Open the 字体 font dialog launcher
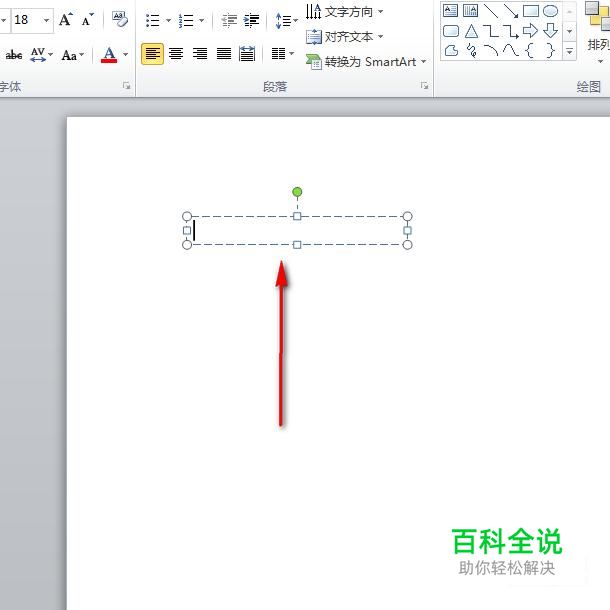The height and width of the screenshot is (610, 610). 126,86
